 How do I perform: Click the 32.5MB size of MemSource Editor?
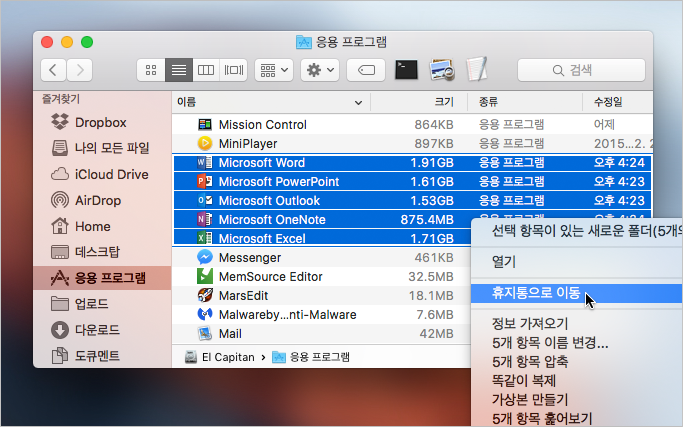pos(431,276)
